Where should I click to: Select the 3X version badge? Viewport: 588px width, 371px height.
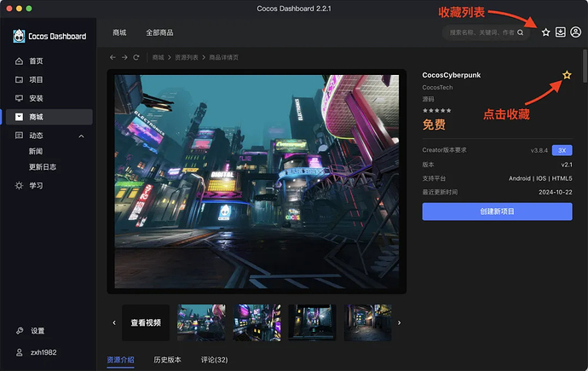[x=562, y=150]
